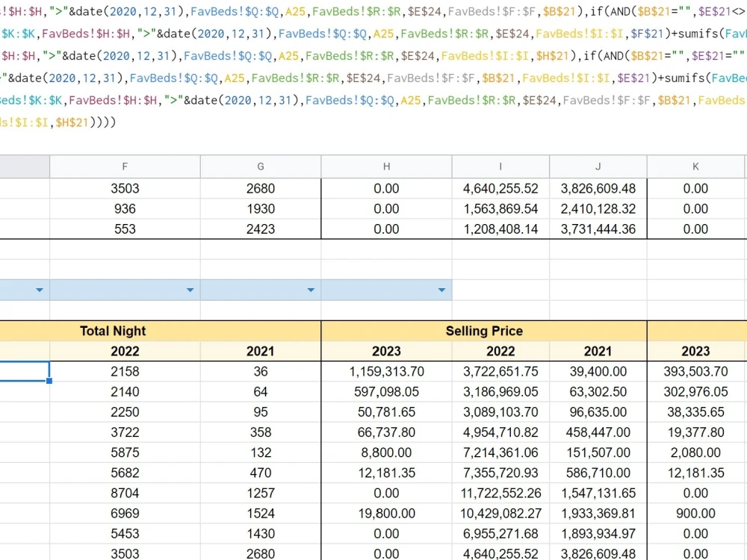Select cell with value 358
Image resolution: width=747 pixels, height=560 pixels.
click(261, 432)
